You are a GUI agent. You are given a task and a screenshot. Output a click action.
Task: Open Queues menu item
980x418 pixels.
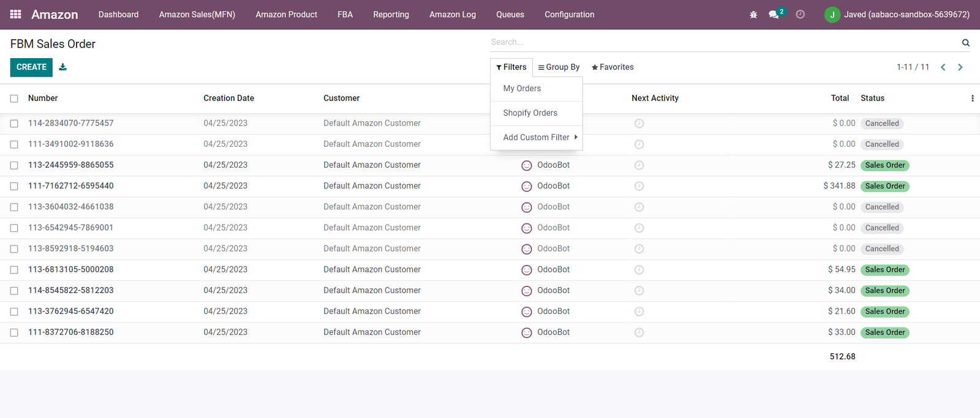click(510, 15)
